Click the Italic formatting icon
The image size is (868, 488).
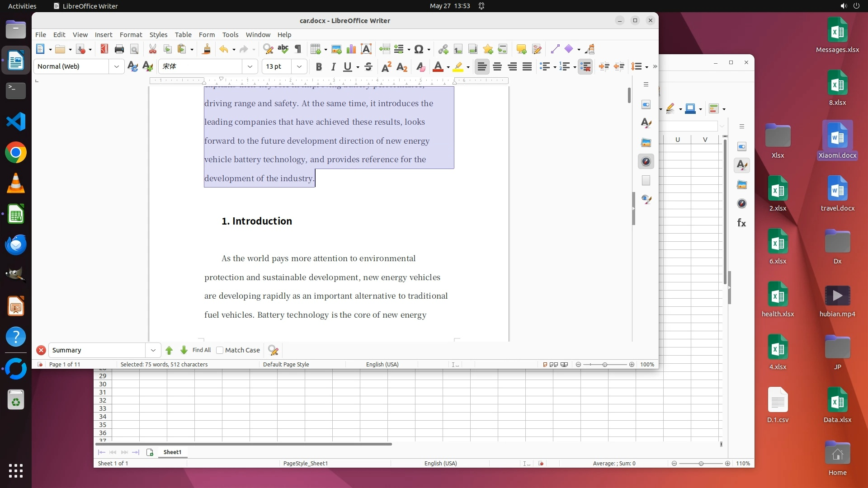click(x=333, y=67)
